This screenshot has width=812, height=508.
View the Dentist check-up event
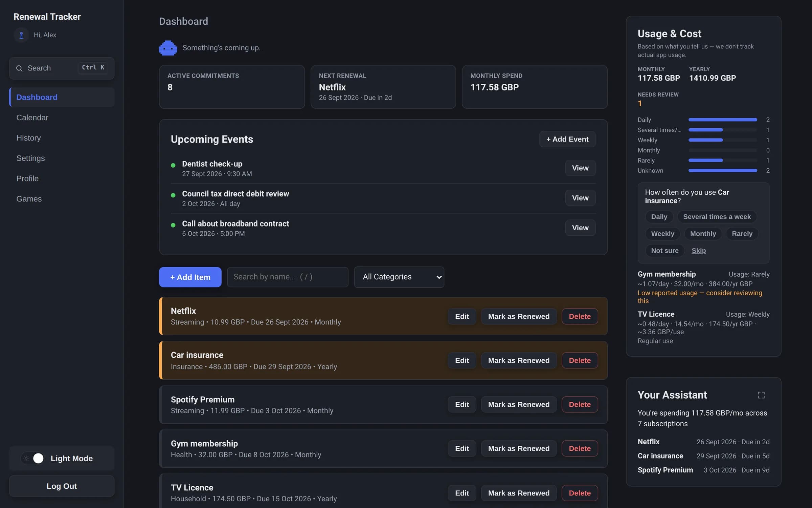tap(580, 168)
